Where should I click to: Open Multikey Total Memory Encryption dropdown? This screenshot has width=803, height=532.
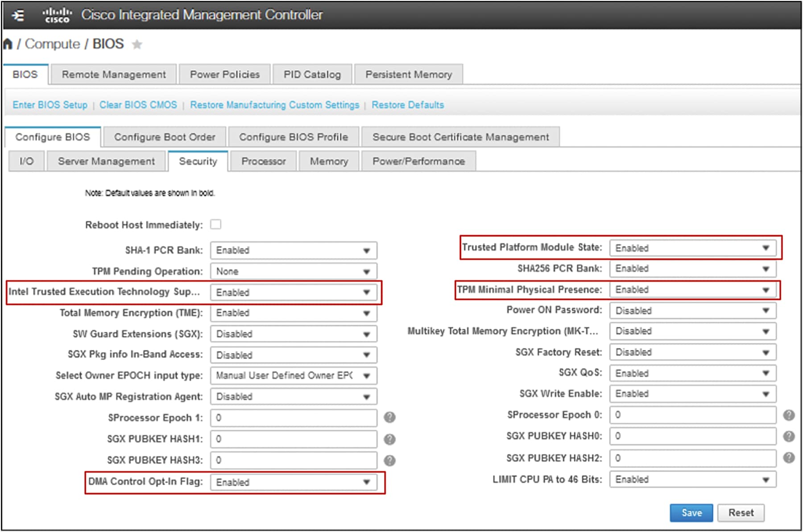pos(693,331)
